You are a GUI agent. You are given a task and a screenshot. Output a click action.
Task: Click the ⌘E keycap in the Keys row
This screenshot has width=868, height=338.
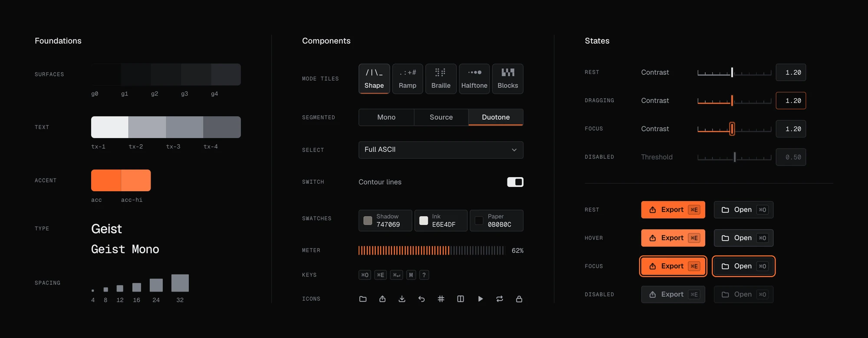click(x=381, y=275)
